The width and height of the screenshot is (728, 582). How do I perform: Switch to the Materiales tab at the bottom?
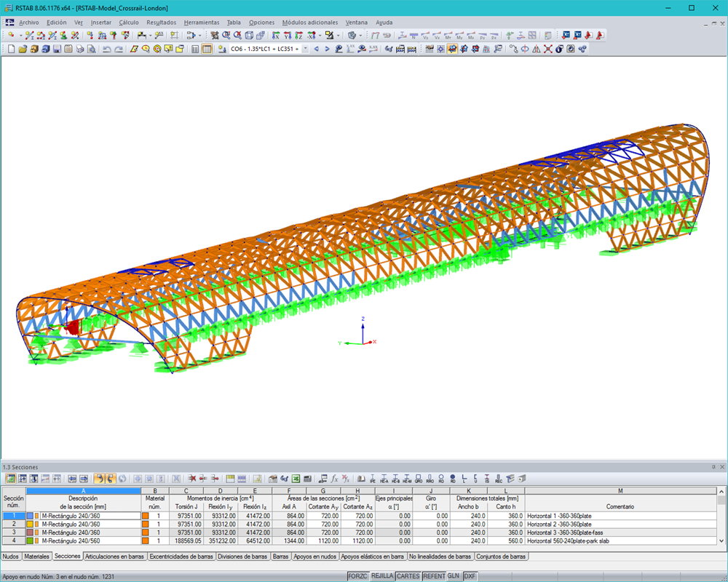click(36, 555)
